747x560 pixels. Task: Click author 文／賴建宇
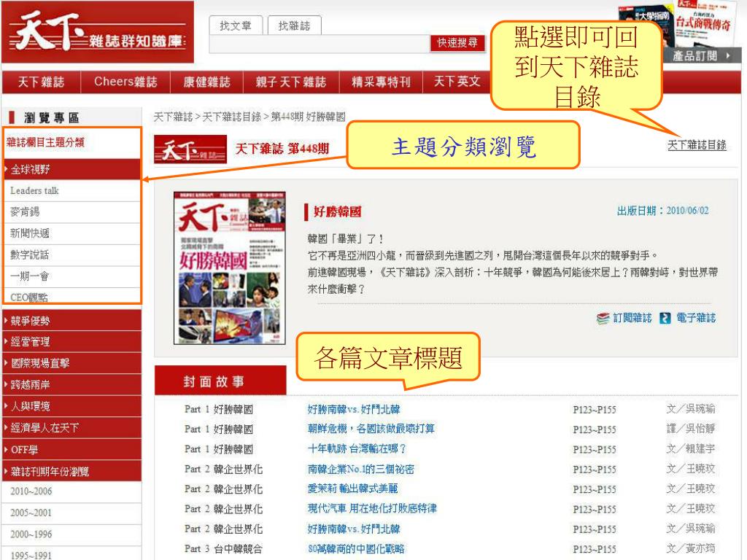tap(691, 448)
